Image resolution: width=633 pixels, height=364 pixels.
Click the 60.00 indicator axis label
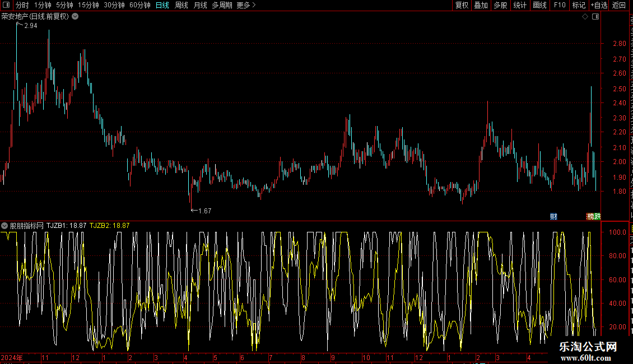(x=618, y=279)
